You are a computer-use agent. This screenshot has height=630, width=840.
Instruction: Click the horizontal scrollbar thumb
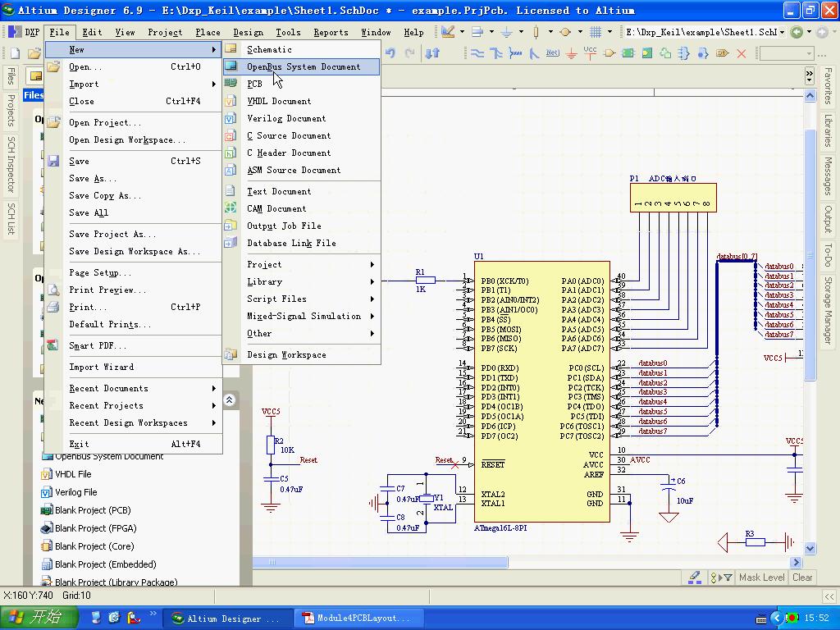tap(380, 562)
